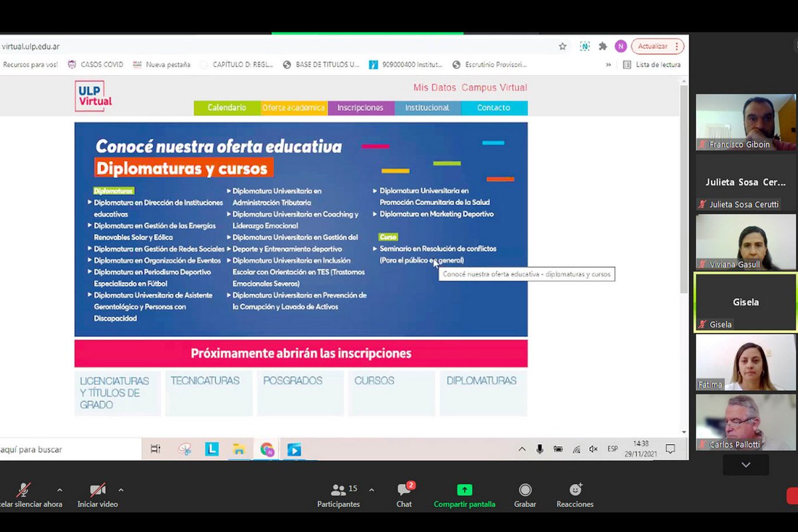This screenshot has height=532, width=798.
Task: Click the Windows search box
Action: point(70,450)
